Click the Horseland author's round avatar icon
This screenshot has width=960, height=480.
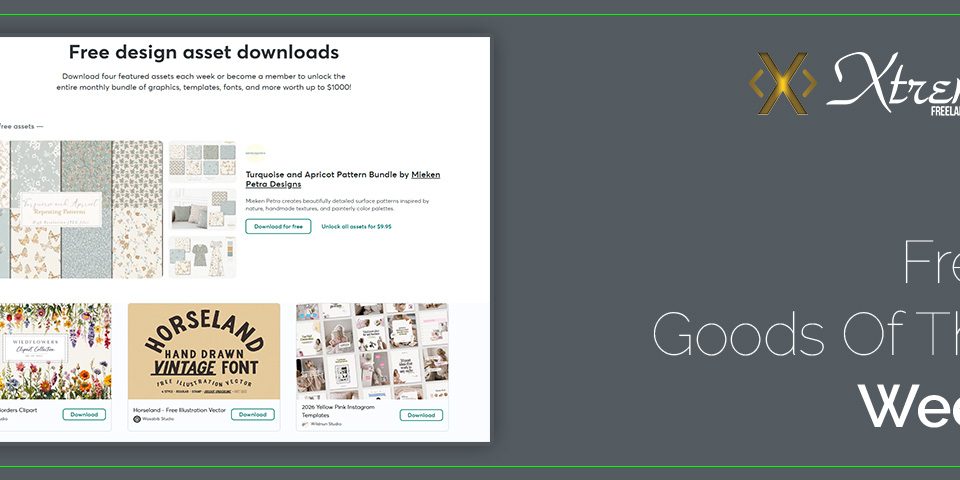137,419
